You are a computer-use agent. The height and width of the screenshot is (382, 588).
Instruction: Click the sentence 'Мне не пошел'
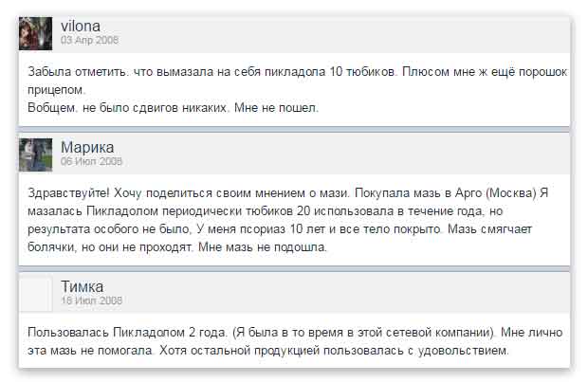click(276, 108)
